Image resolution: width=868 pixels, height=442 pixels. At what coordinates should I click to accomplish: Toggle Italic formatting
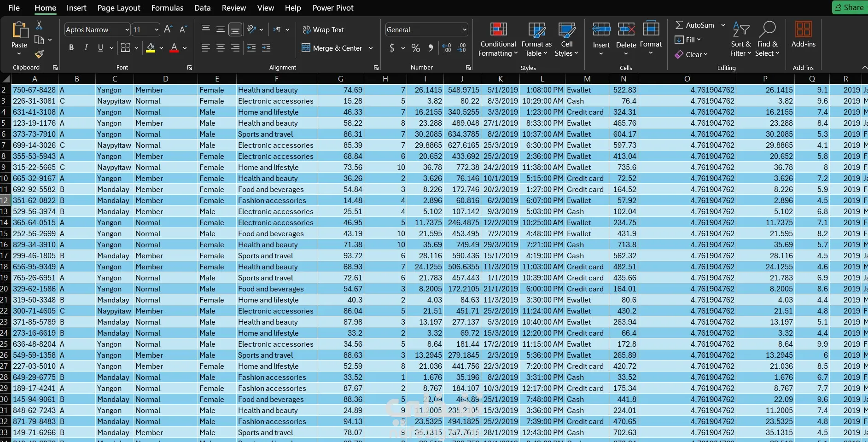pos(86,48)
